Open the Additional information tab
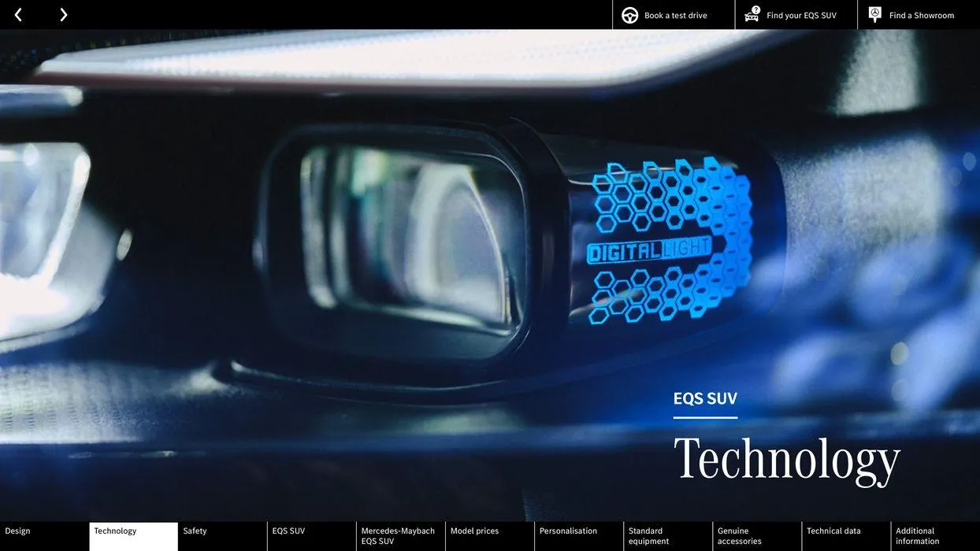The image size is (980, 551). tap(936, 536)
